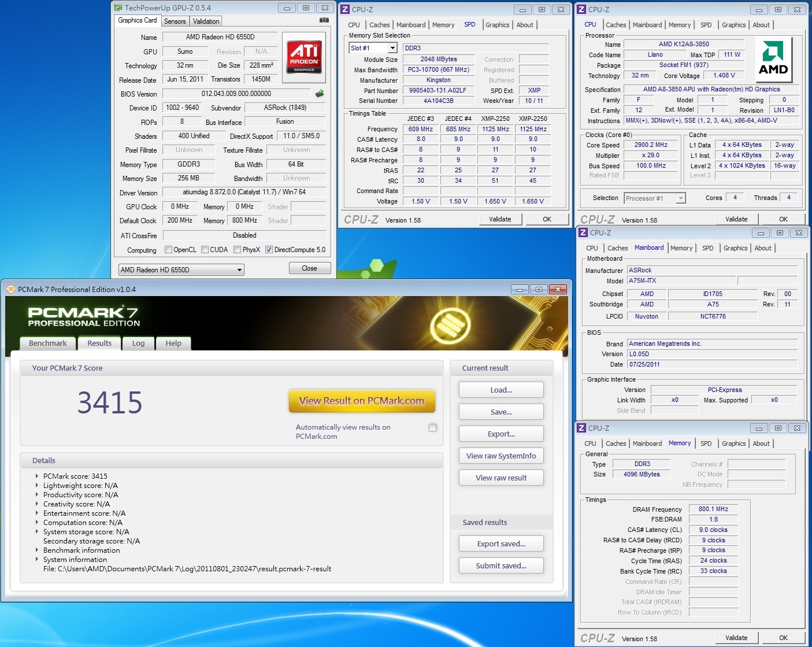Viewport: 812px width, 647px height.
Task: Click View Result on PCMark.com button
Action: pos(362,401)
